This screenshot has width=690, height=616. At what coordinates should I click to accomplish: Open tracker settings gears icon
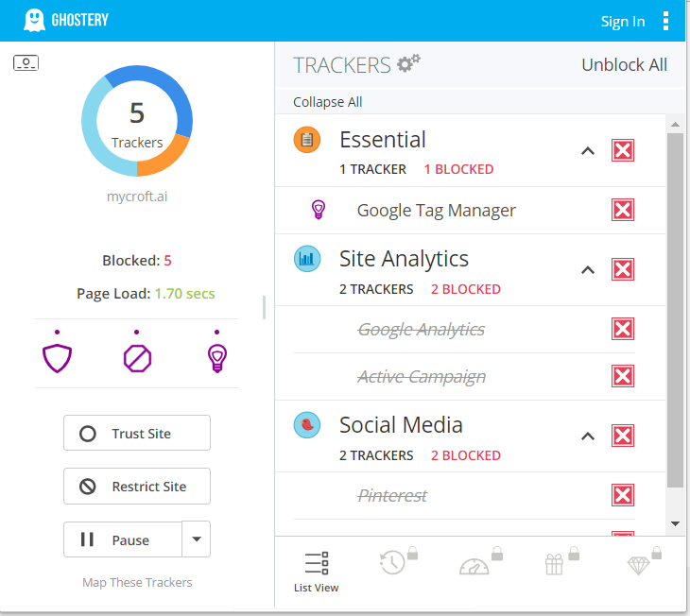coord(408,63)
